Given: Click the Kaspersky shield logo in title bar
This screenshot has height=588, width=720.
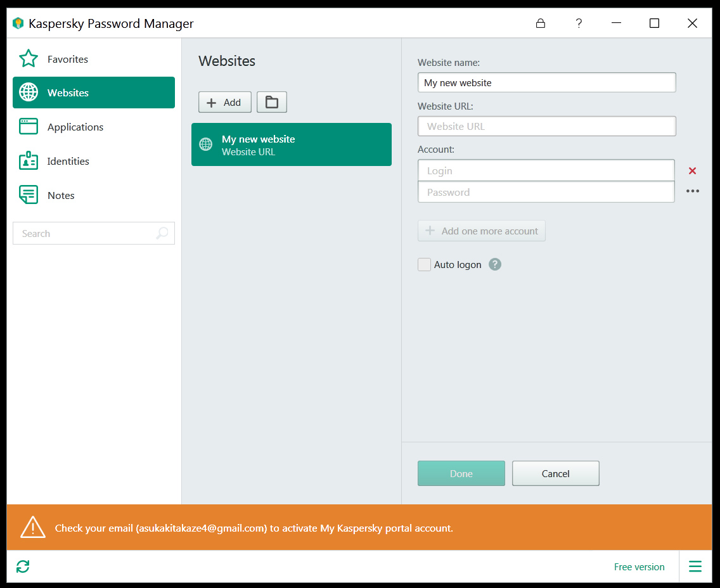Looking at the screenshot, I should tap(18, 23).
